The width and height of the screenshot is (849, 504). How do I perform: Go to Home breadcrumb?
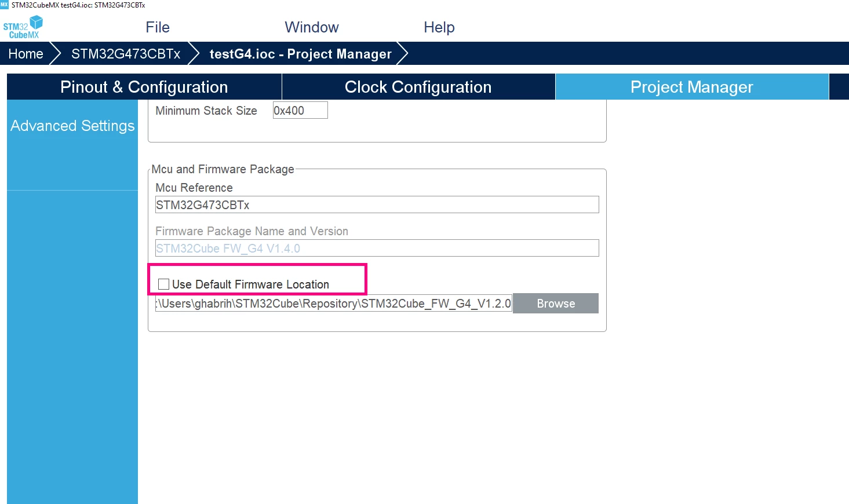tap(26, 54)
